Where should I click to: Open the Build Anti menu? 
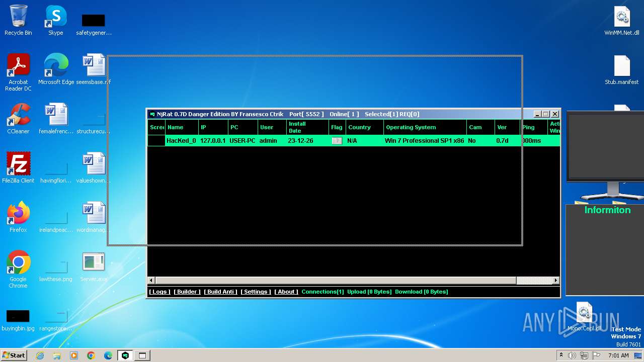point(220,292)
